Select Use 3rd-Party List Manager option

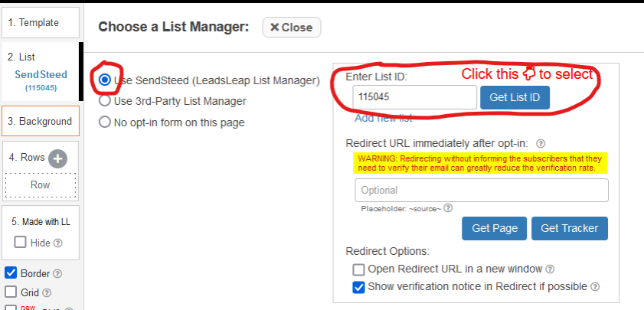[105, 100]
